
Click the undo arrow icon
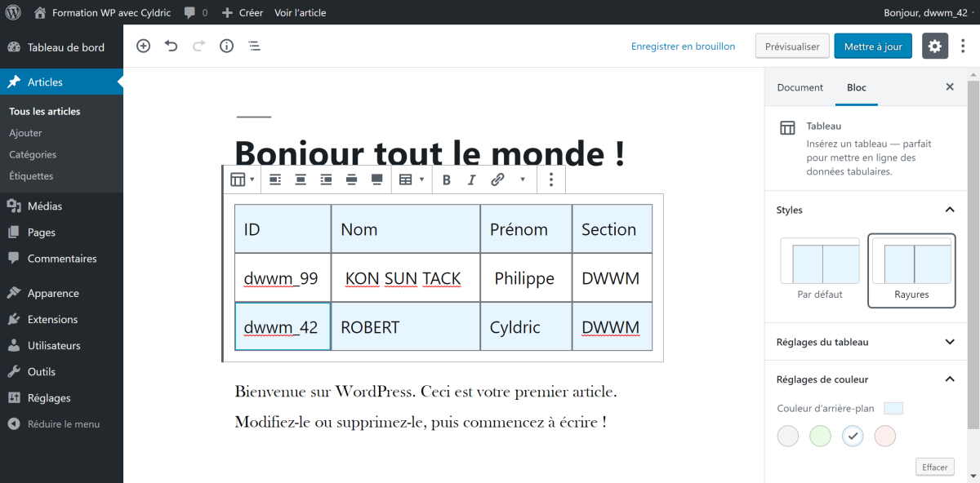pos(171,47)
